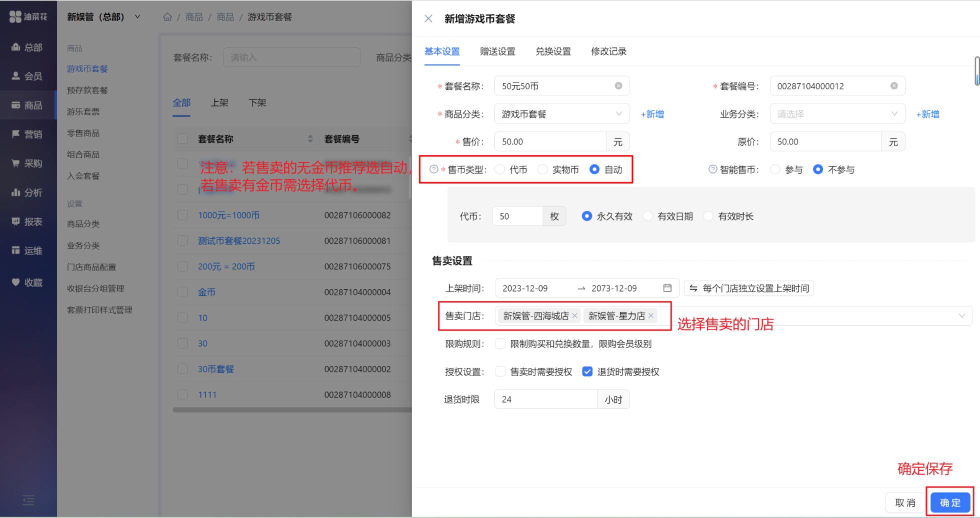The height and width of the screenshot is (518, 980).
Task: Click the home icon in the breadcrumb
Action: [167, 17]
